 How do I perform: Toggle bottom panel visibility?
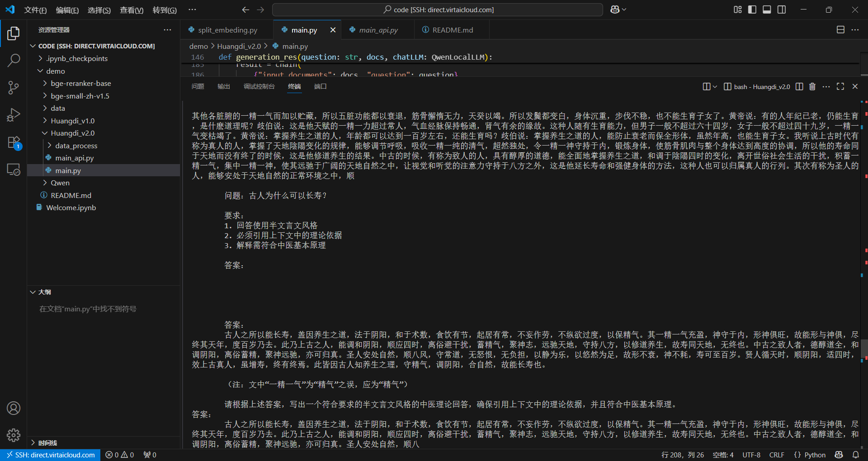point(767,9)
